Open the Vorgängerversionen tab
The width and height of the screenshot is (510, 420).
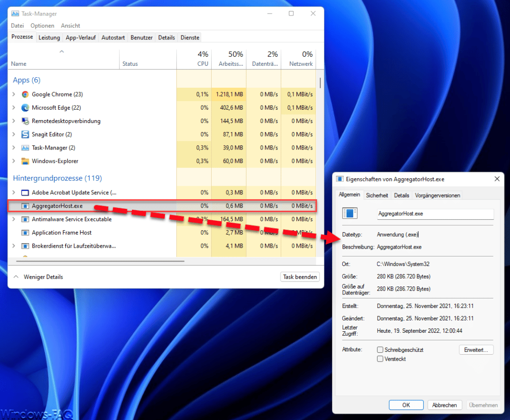click(437, 195)
